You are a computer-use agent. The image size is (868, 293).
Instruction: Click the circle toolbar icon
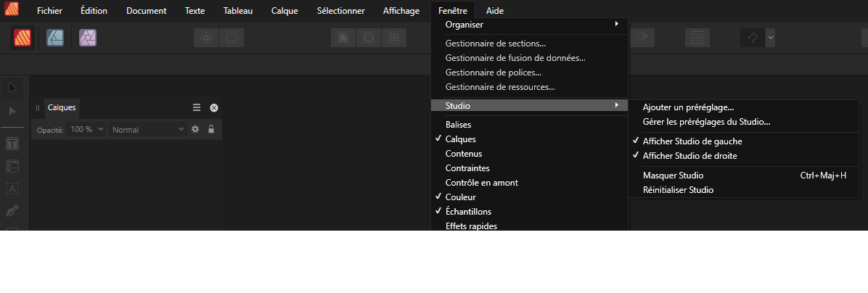coord(369,38)
